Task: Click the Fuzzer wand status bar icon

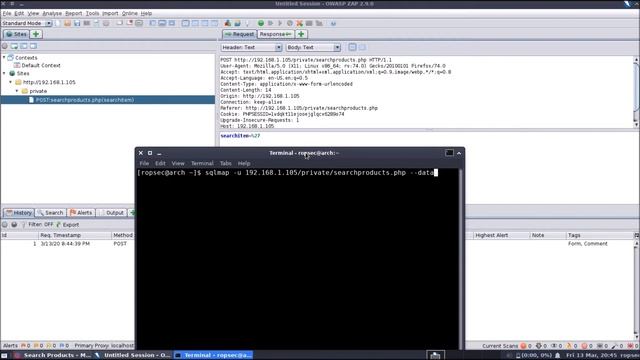Action: pos(615,346)
